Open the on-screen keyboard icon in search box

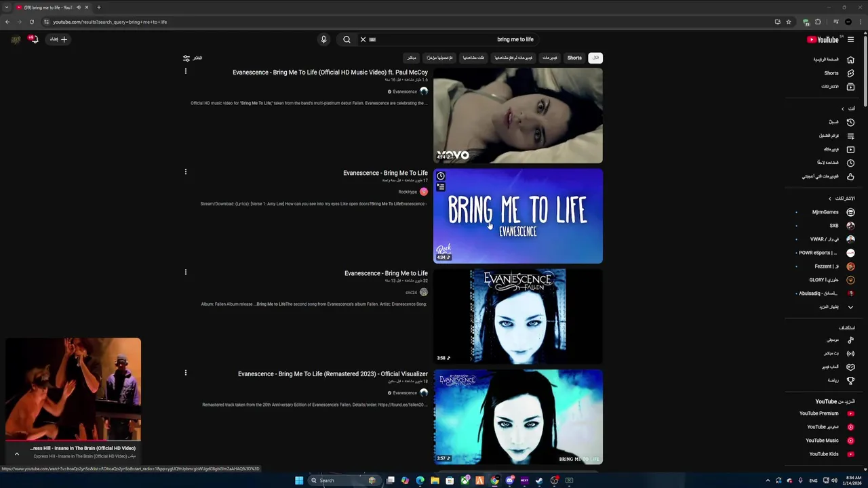pyautogui.click(x=372, y=39)
